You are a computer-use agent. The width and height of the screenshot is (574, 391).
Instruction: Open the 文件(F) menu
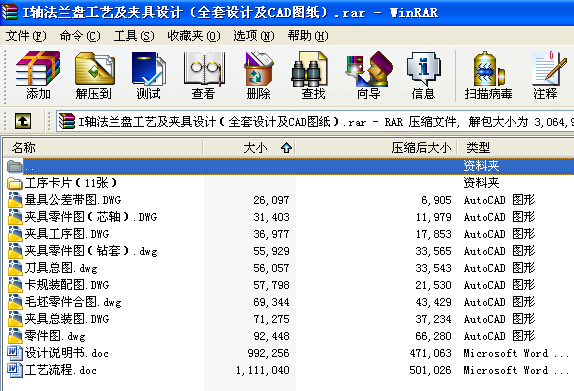coord(26,36)
